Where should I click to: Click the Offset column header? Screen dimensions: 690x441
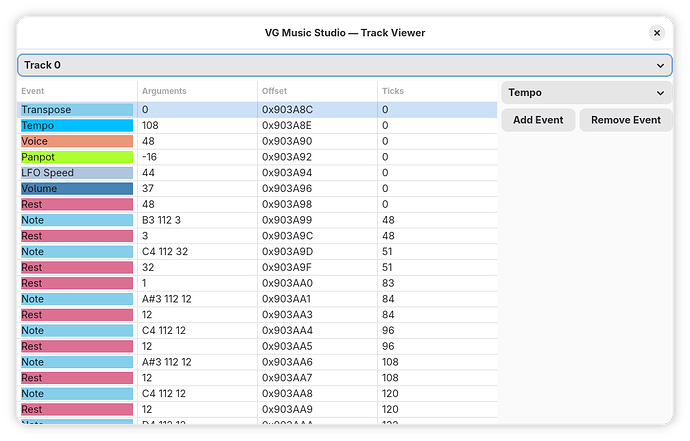[316, 91]
